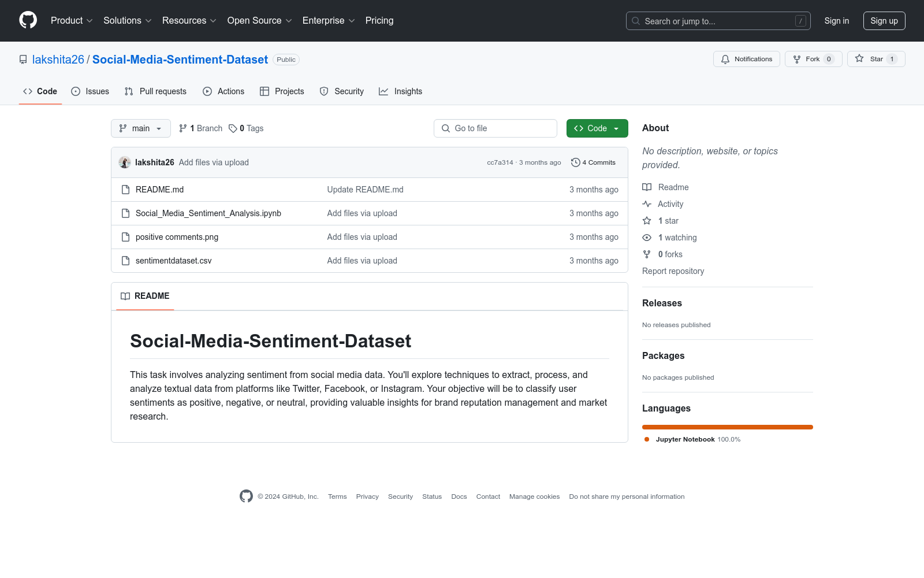Open the Projects tab
Image resolution: width=924 pixels, height=578 pixels.
[x=282, y=91]
